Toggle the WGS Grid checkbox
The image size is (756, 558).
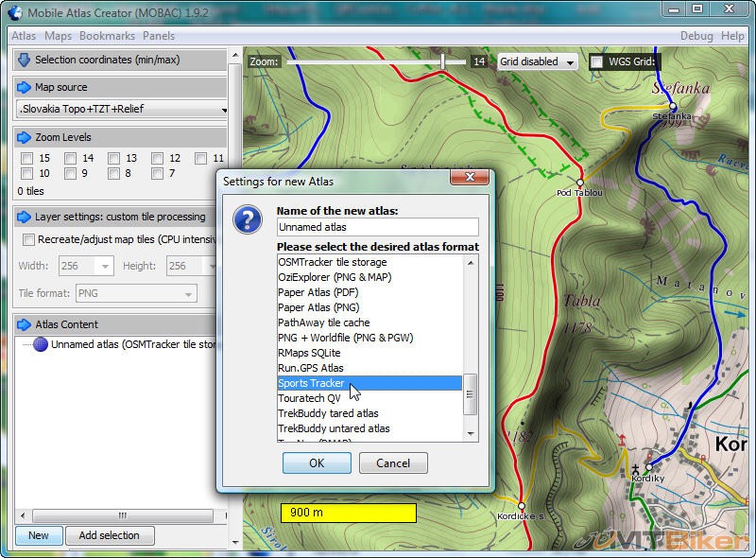pos(596,62)
